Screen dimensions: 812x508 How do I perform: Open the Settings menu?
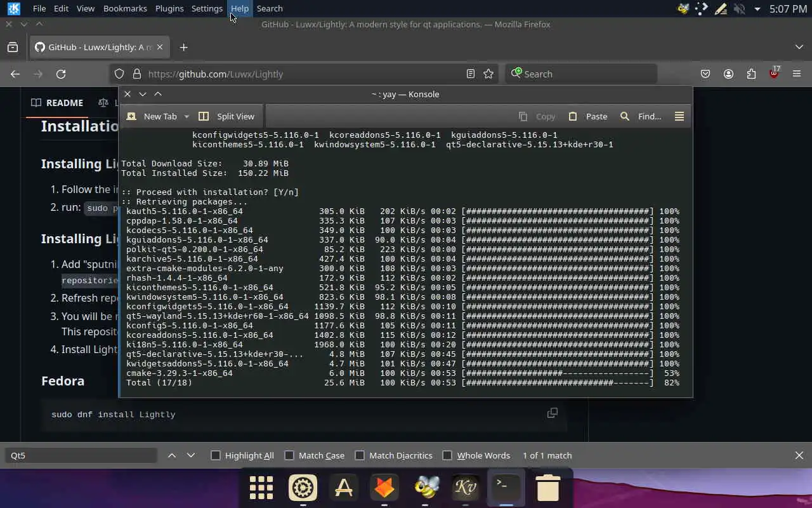(x=207, y=8)
